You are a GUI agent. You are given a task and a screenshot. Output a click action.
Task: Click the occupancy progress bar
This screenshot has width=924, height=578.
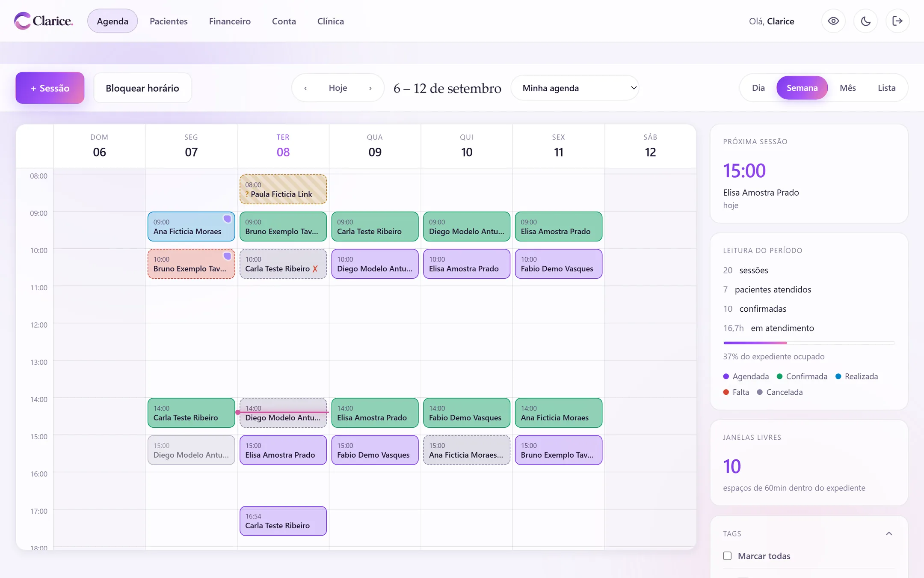[x=809, y=343]
